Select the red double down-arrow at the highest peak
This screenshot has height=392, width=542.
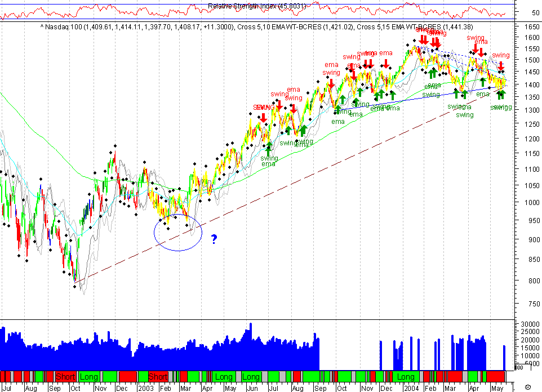coord(424,41)
